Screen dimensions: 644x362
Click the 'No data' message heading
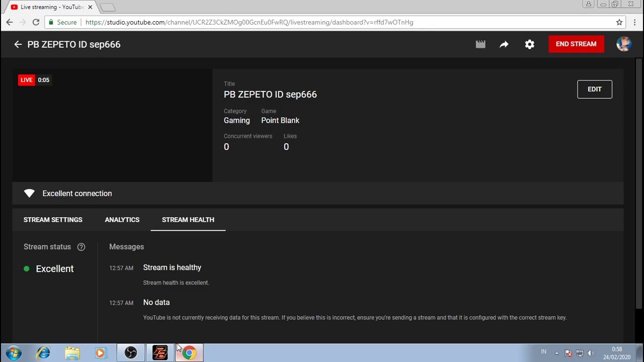point(156,303)
